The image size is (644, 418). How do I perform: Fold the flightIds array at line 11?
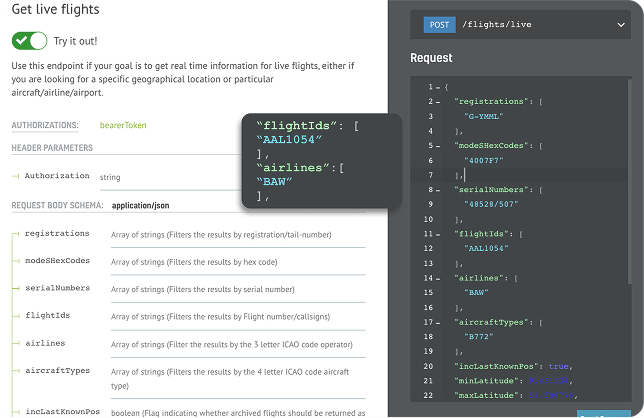pyautogui.click(x=437, y=232)
